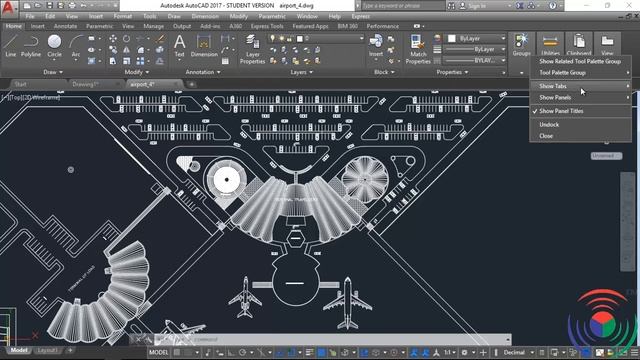Click the Help question mark icon
This screenshot has width=640, height=360.
pyautogui.click(x=553, y=6)
